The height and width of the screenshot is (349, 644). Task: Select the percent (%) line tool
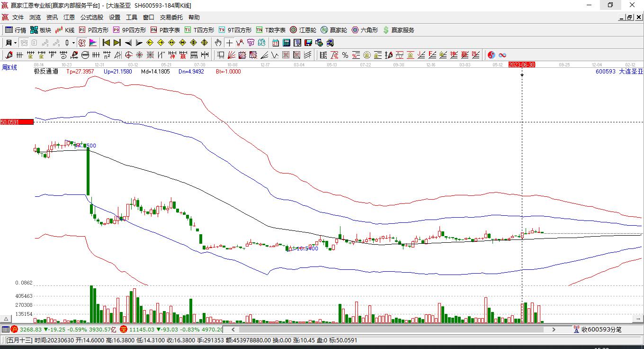pyautogui.click(x=345, y=55)
